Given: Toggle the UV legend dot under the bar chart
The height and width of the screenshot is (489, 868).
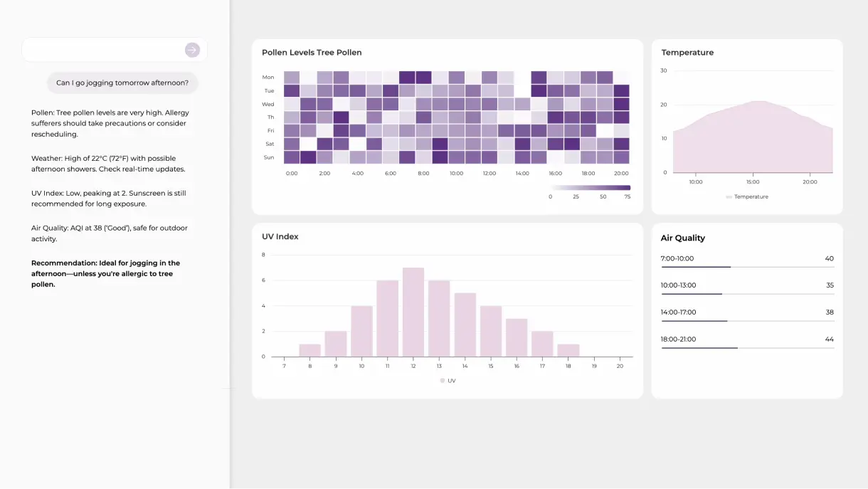Looking at the screenshot, I should click(441, 380).
